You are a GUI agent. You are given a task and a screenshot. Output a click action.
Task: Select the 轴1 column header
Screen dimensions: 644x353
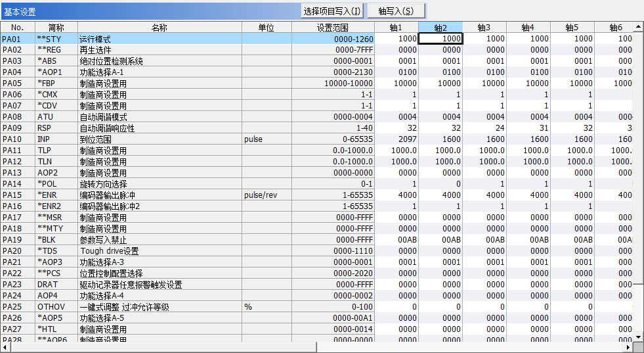[x=396, y=28]
